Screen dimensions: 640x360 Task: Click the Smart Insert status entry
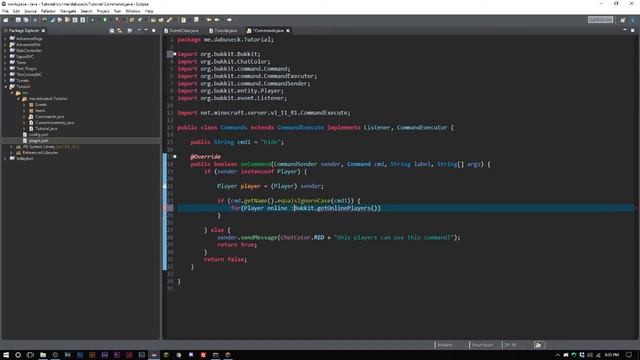(x=482, y=345)
